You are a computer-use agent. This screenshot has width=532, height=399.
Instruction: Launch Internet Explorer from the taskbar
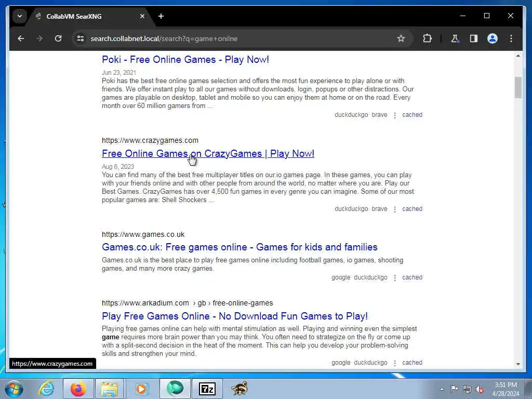coord(46,389)
